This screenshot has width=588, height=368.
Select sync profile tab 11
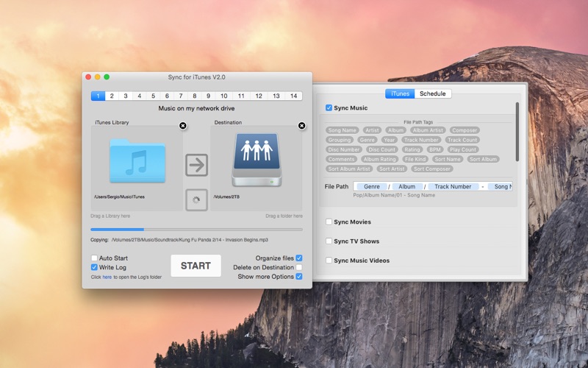point(241,96)
